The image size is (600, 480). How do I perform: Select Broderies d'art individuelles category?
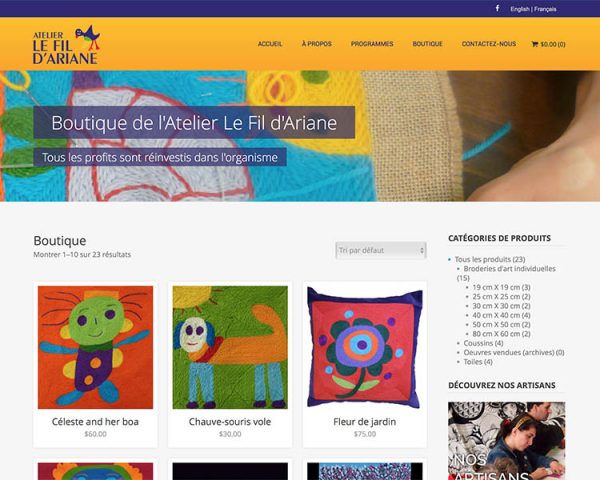pos(509,269)
